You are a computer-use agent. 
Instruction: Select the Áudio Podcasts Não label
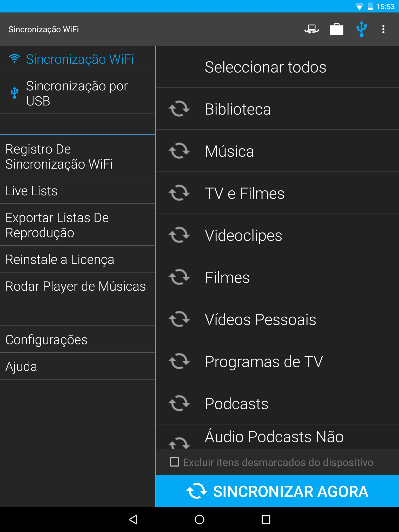274,436
